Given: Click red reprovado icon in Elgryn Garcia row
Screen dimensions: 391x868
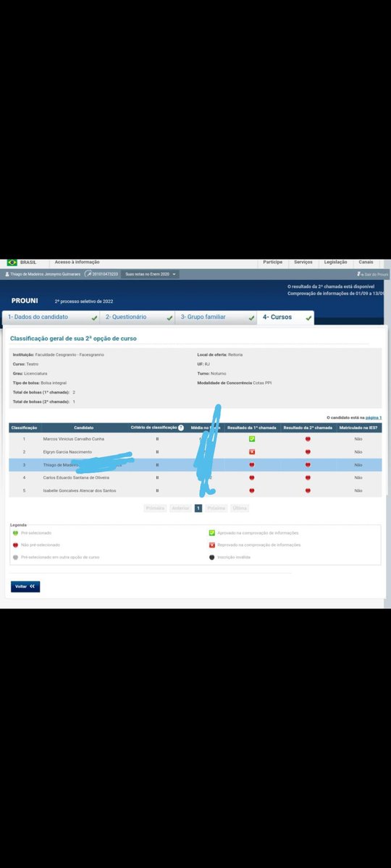Looking at the screenshot, I should click(x=251, y=451).
